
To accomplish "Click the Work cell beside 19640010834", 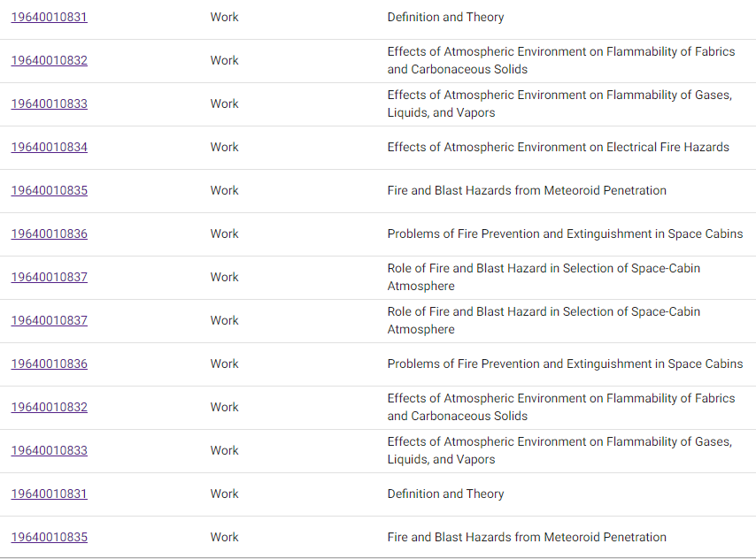I will point(224,148).
